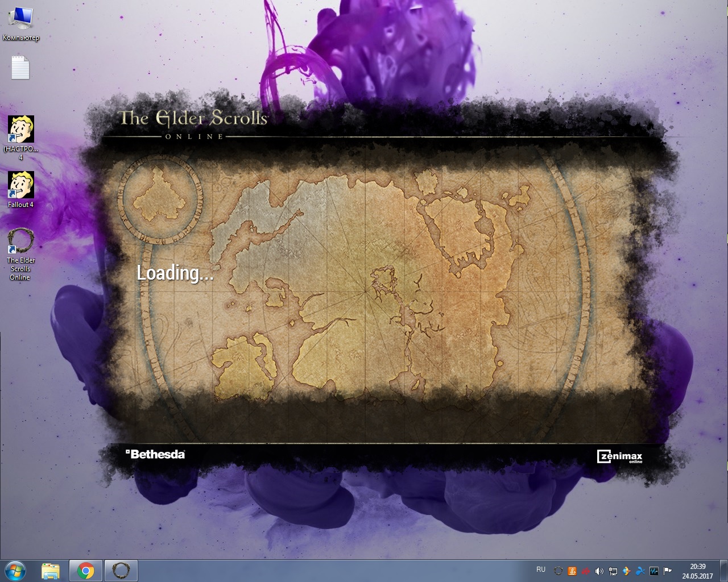
Task: Click the colorful fish tray icon
Action: (627, 571)
